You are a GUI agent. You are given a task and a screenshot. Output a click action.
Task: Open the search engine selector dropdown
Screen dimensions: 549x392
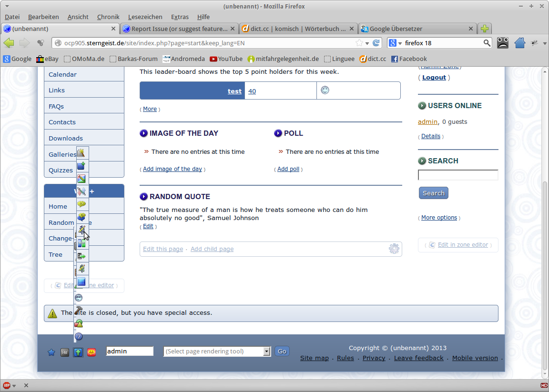[396, 43]
